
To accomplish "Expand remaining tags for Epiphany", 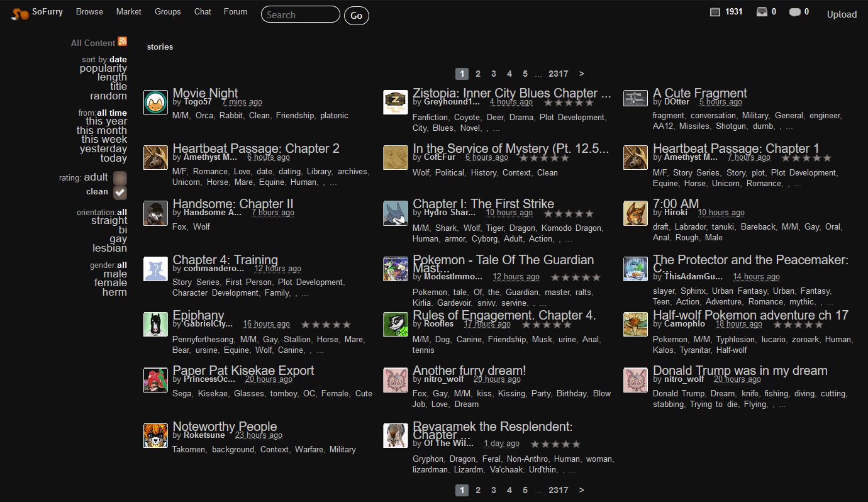I will coord(319,350).
